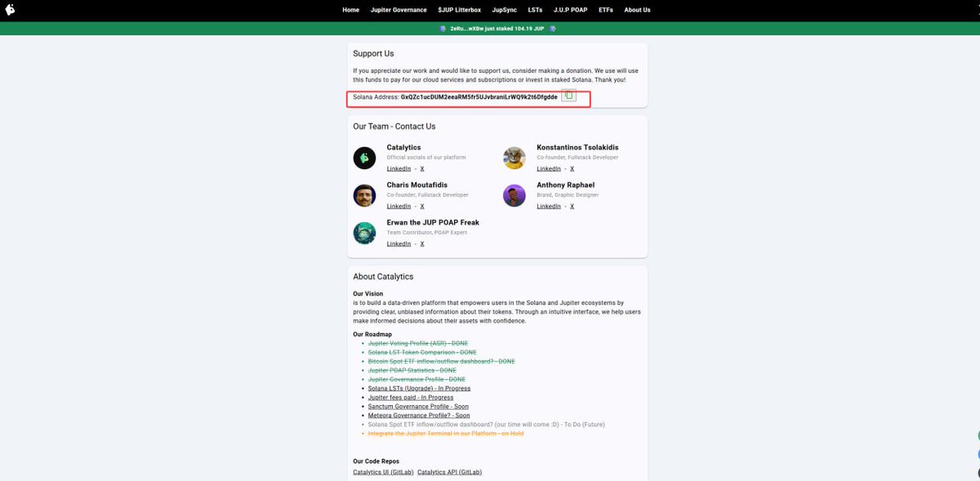Open Jupiter Governance Profile - DONE link

[416, 379]
